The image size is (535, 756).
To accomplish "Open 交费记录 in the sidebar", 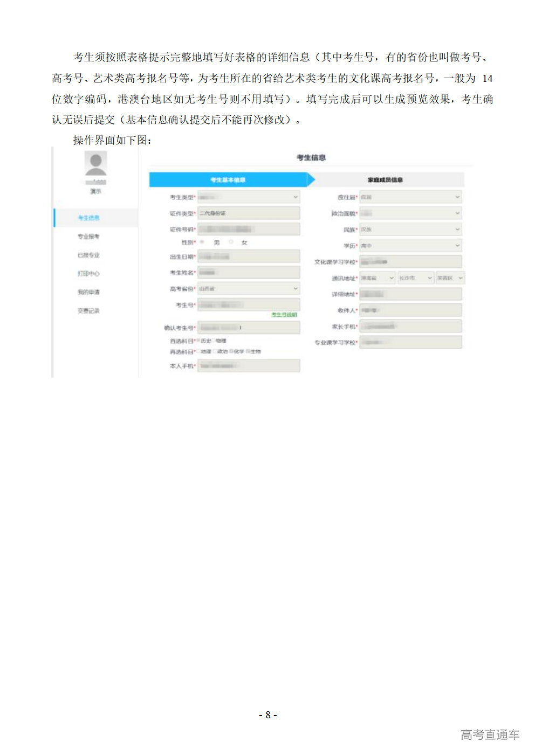I will 88,311.
